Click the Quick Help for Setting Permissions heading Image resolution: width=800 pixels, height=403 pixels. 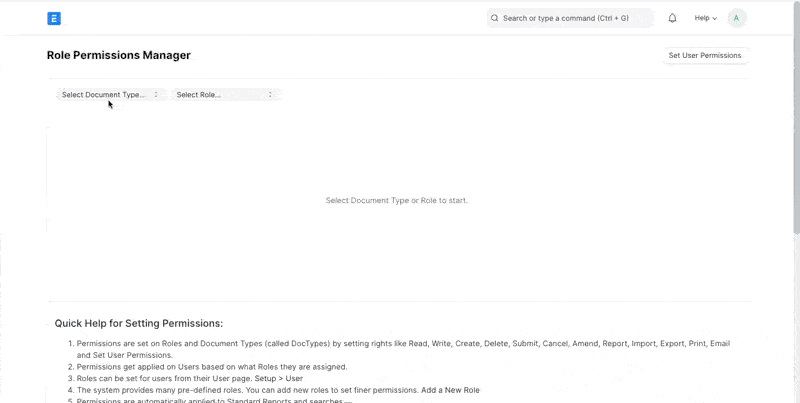(139, 323)
